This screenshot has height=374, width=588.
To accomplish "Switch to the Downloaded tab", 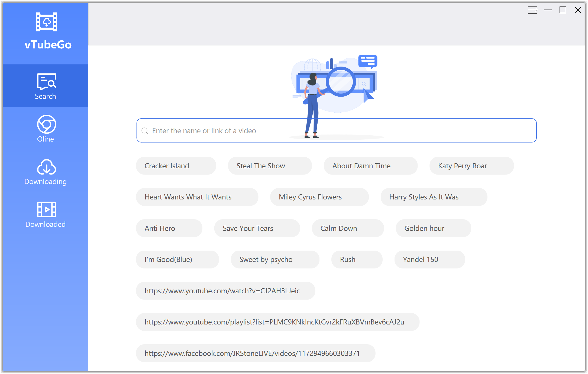I will [x=45, y=214].
